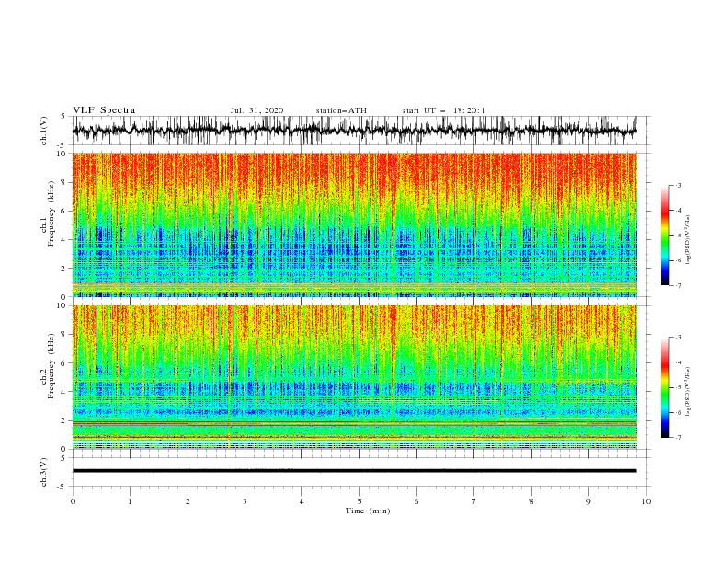This screenshot has height=563, width=728.
Task: Click the "ch.1(V)" waveform axis label
Action: 44,131
